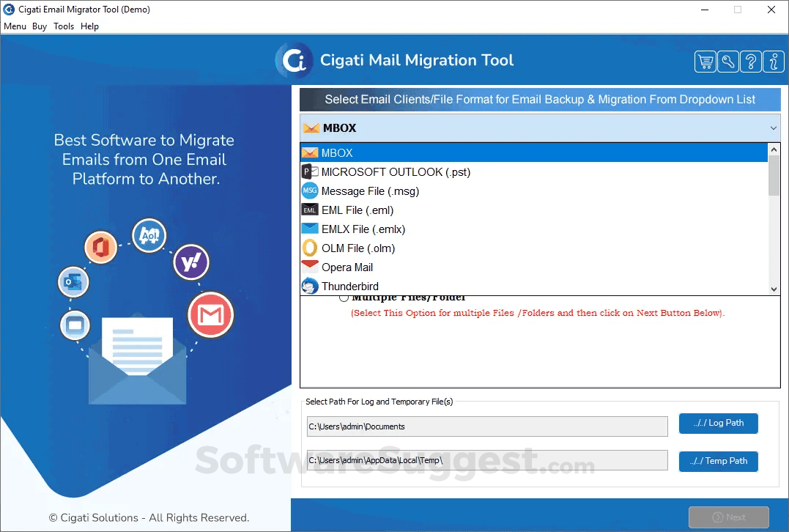Click the Documents log path input field

(486, 426)
